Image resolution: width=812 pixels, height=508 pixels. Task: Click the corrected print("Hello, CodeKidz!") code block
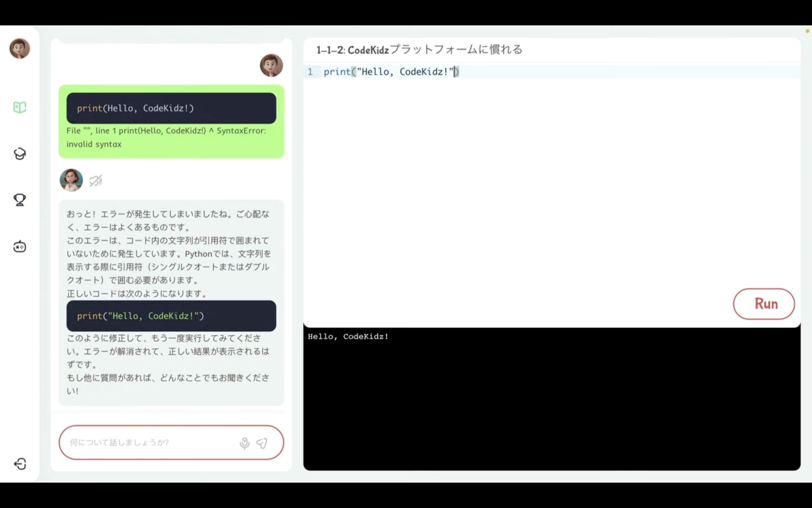click(171, 316)
